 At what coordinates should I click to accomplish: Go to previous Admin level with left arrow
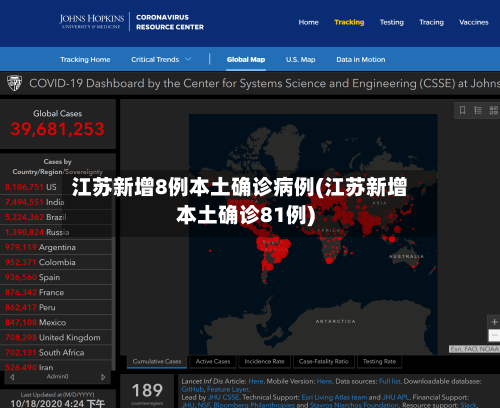pyautogui.click(x=12, y=377)
